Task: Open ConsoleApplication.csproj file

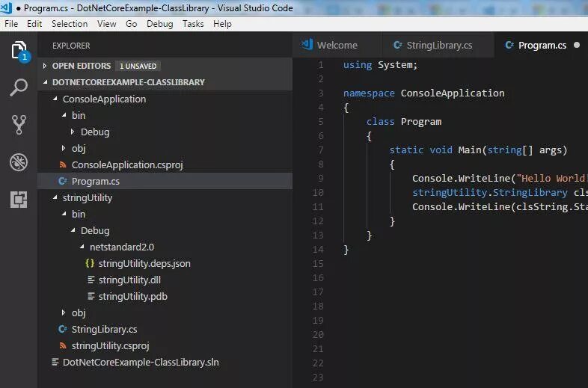Action: (165, 164)
